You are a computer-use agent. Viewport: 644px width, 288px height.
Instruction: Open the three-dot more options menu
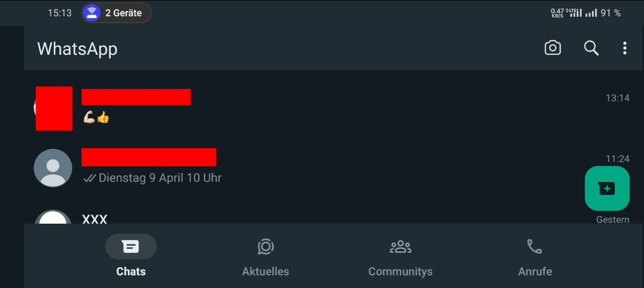[x=624, y=48]
